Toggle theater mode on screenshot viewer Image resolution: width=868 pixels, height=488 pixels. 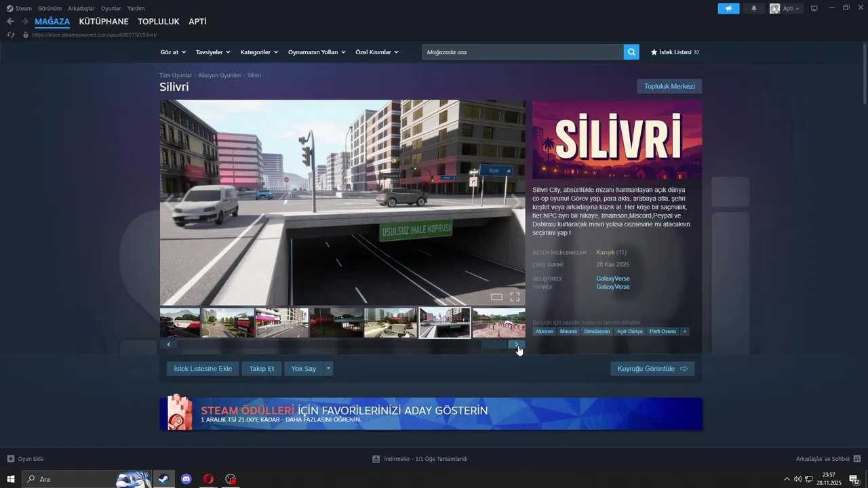(x=496, y=297)
